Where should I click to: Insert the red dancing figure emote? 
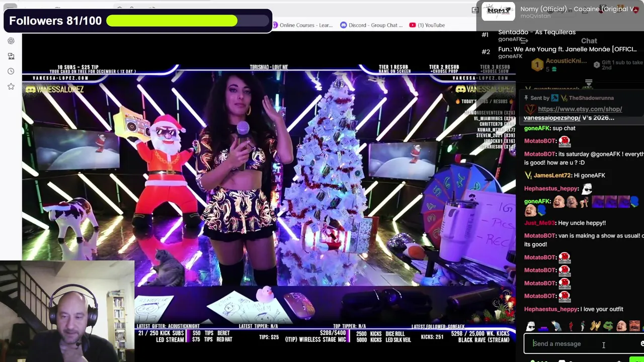tap(570, 326)
